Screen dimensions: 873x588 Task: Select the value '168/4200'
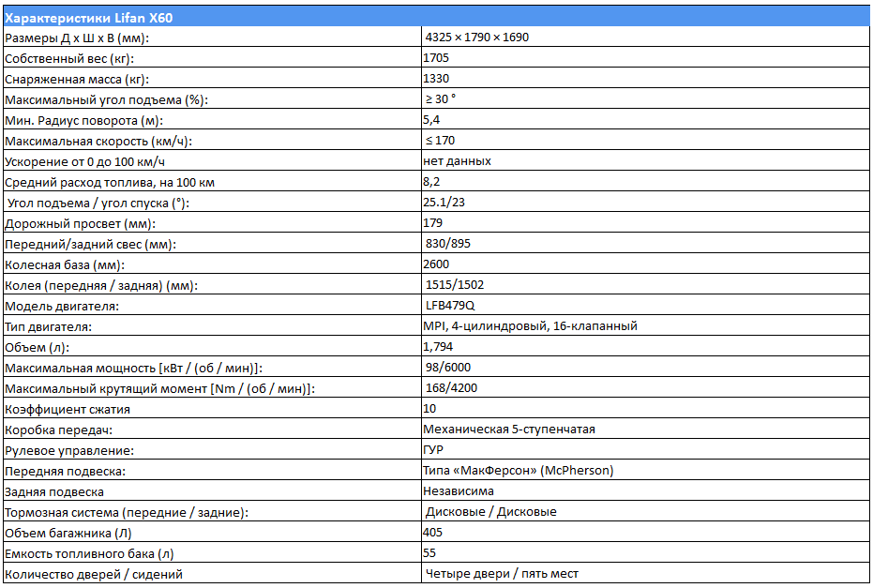point(452,387)
